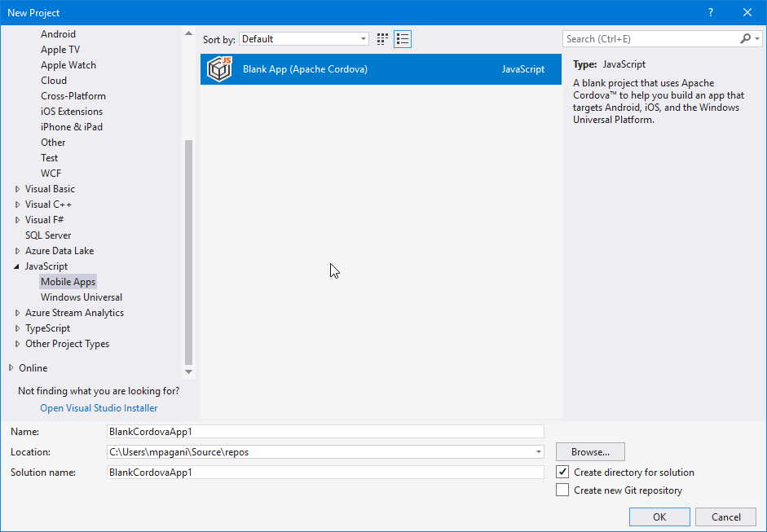Click the search magnifier icon
767x532 pixels.
coord(746,38)
